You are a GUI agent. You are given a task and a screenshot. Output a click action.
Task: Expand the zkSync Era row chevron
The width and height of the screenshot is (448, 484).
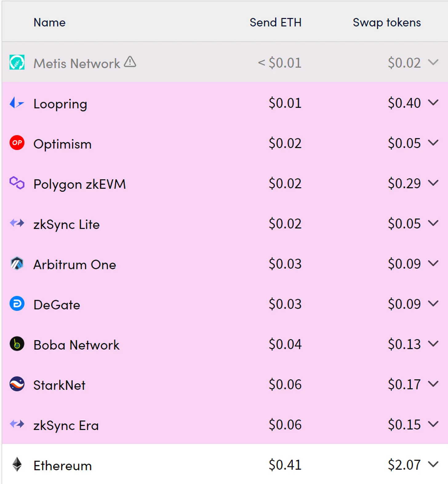point(433,424)
